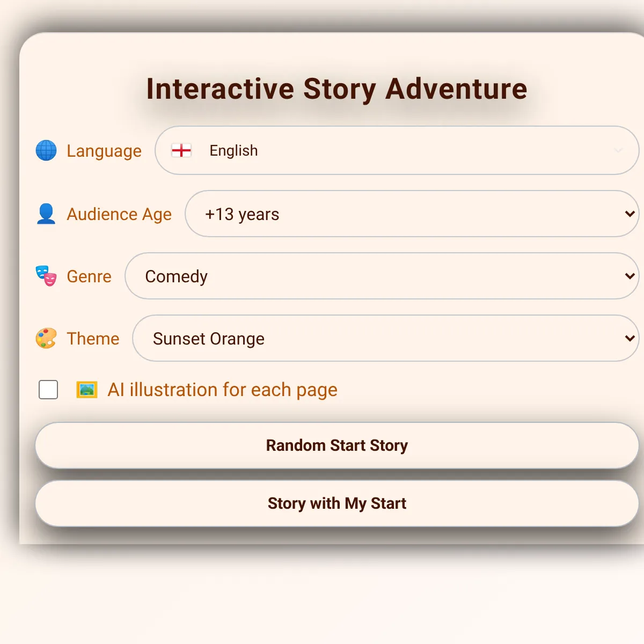Image resolution: width=644 pixels, height=644 pixels.
Task: Click the framed picture illustration icon
Action: click(87, 390)
